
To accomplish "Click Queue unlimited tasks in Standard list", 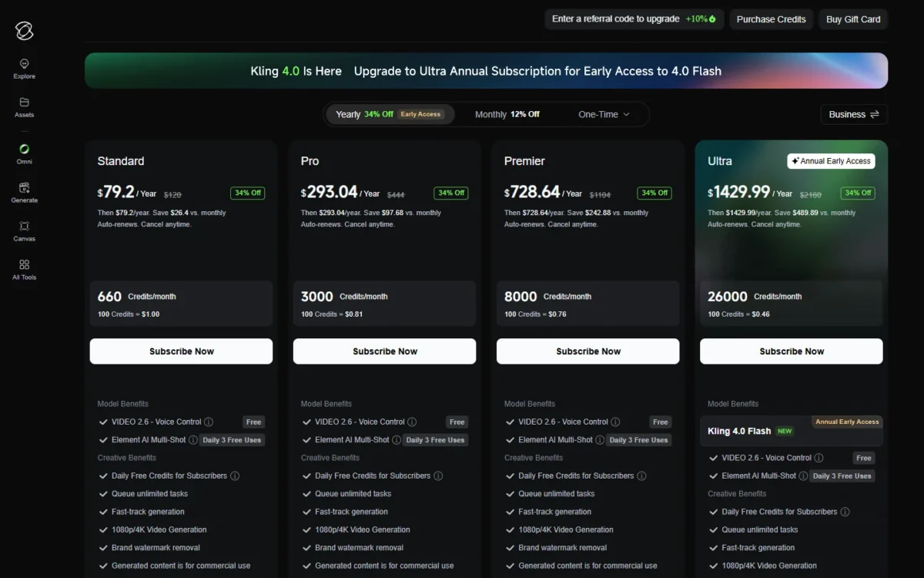I will coord(149,494).
